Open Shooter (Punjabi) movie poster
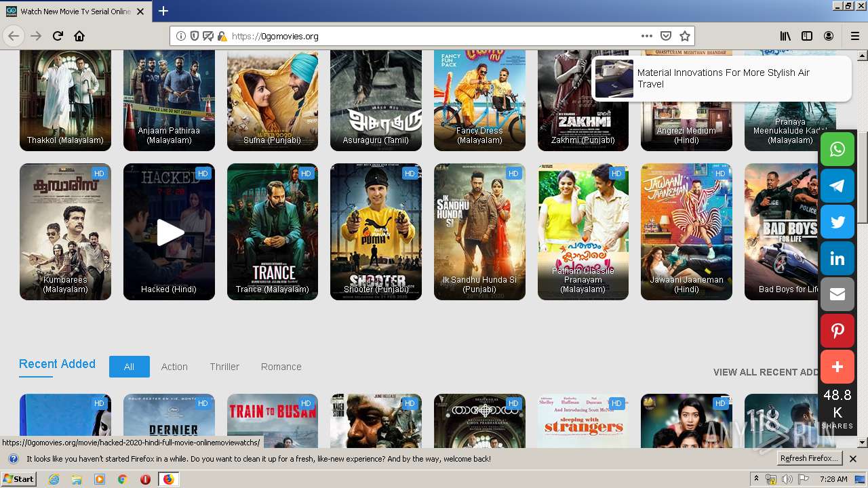This screenshot has height=488, width=868. pyautogui.click(x=376, y=232)
